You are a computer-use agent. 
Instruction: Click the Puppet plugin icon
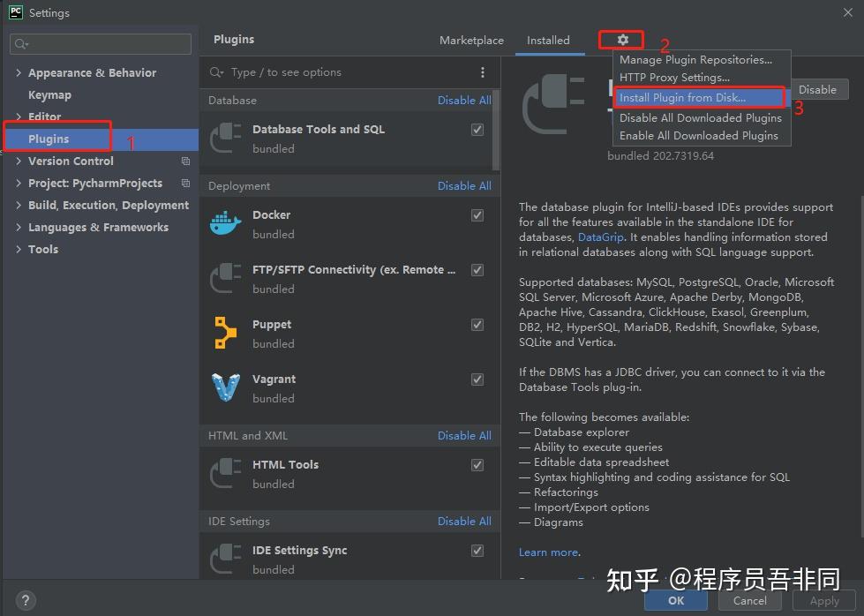225,333
